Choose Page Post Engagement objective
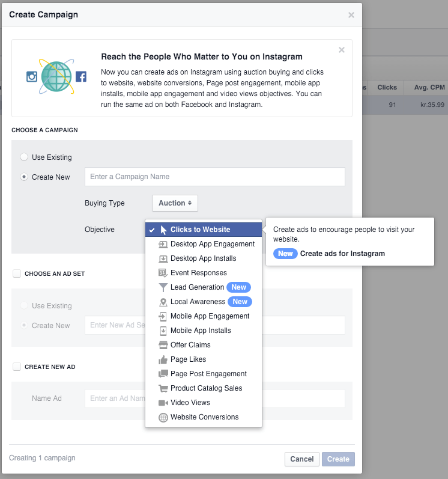448x479 pixels. point(204,374)
